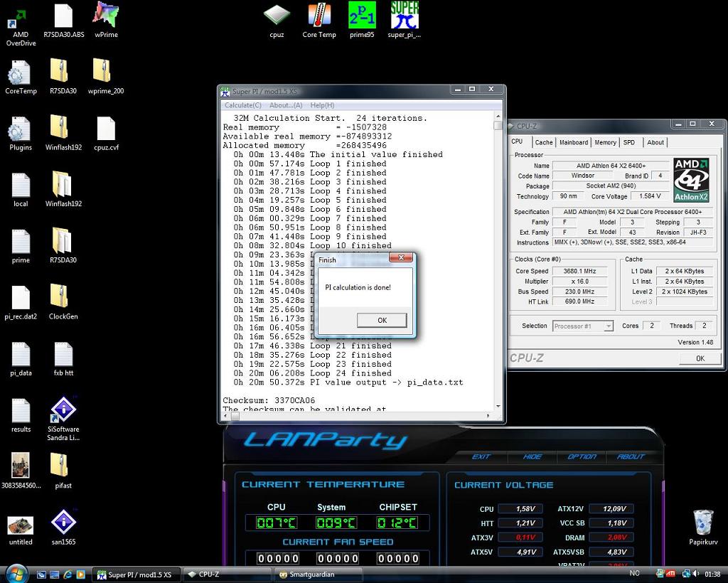Expand the Processor #1 selection dropdown
The image size is (728, 583).
click(x=609, y=326)
